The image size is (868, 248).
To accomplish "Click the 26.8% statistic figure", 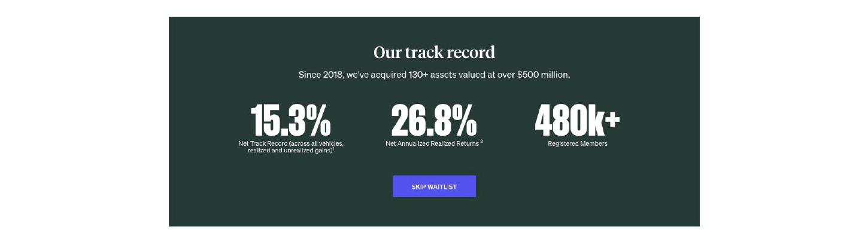I will (x=434, y=120).
